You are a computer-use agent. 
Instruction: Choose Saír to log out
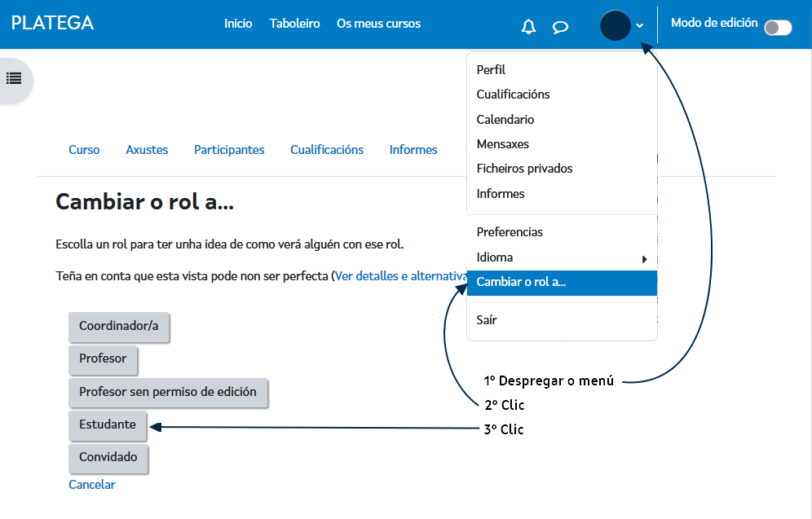point(486,319)
